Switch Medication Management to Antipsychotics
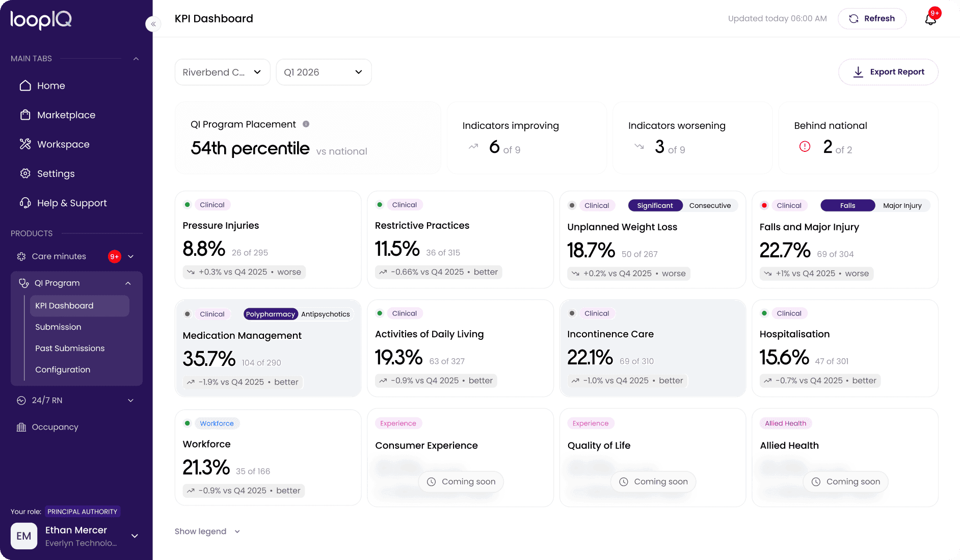Screen dimensions: 960x560 pos(325,314)
